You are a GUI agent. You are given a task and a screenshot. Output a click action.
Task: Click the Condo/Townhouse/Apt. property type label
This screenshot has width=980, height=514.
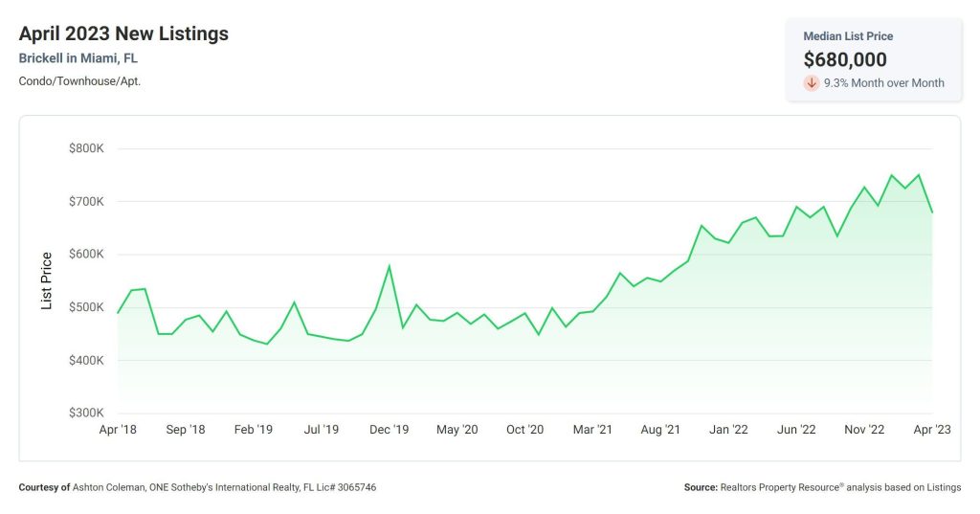(x=79, y=81)
